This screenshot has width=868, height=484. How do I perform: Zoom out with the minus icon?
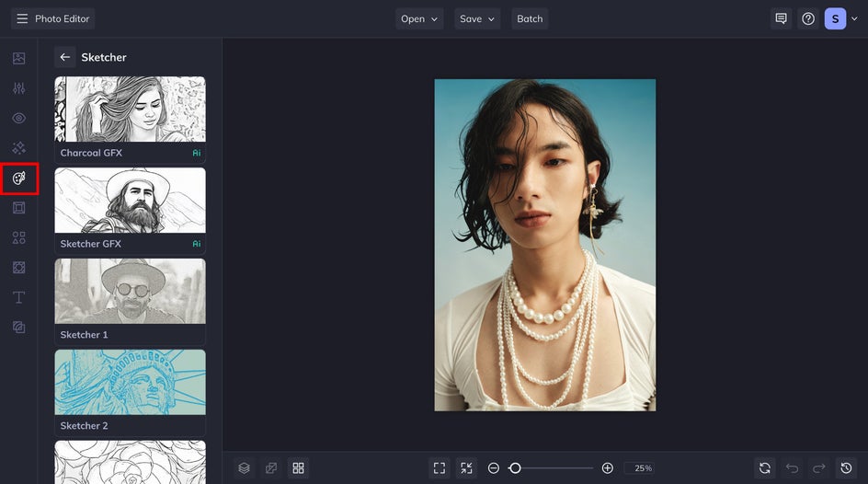pyautogui.click(x=493, y=468)
